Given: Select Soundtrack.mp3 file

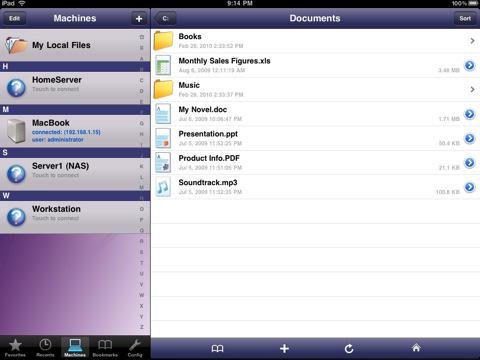Looking at the screenshot, I should click(x=315, y=187).
